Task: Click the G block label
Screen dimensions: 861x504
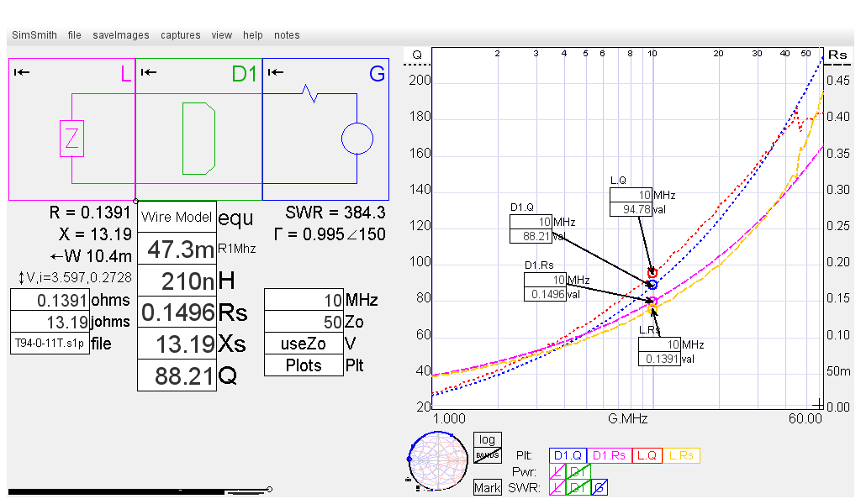Action: (377, 73)
